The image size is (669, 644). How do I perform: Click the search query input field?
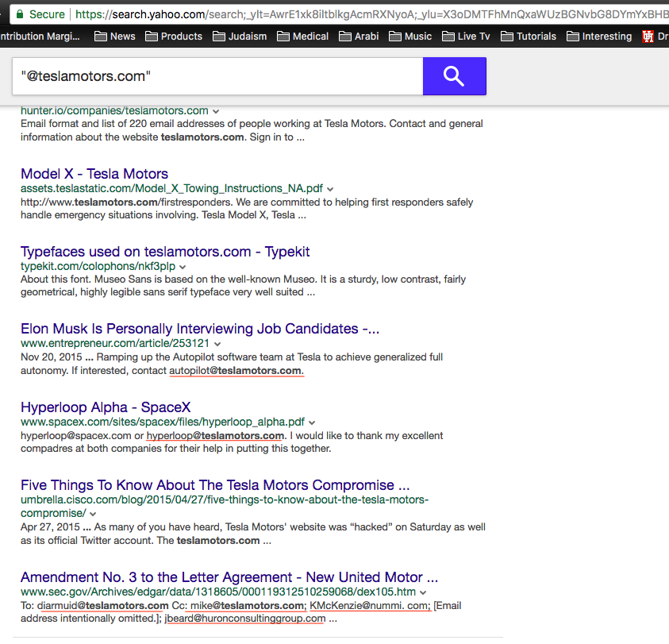point(217,76)
